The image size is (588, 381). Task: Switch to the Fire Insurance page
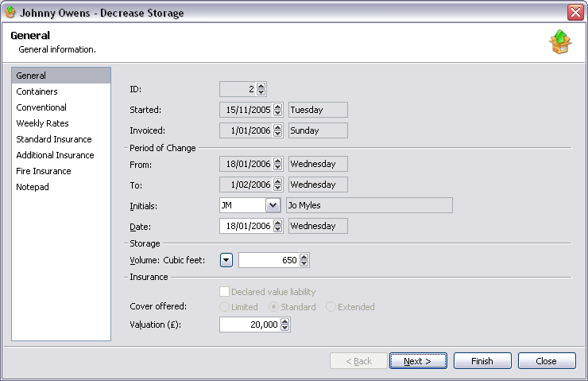44,171
